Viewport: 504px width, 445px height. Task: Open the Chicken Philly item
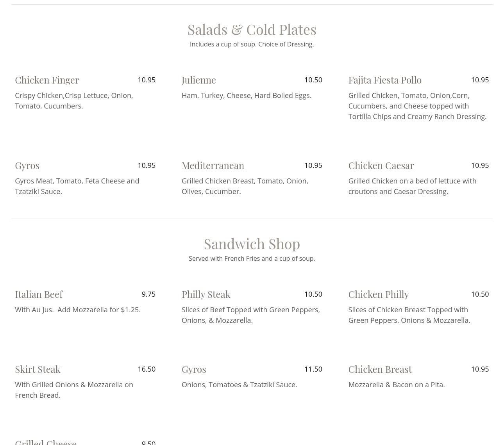pos(378,294)
